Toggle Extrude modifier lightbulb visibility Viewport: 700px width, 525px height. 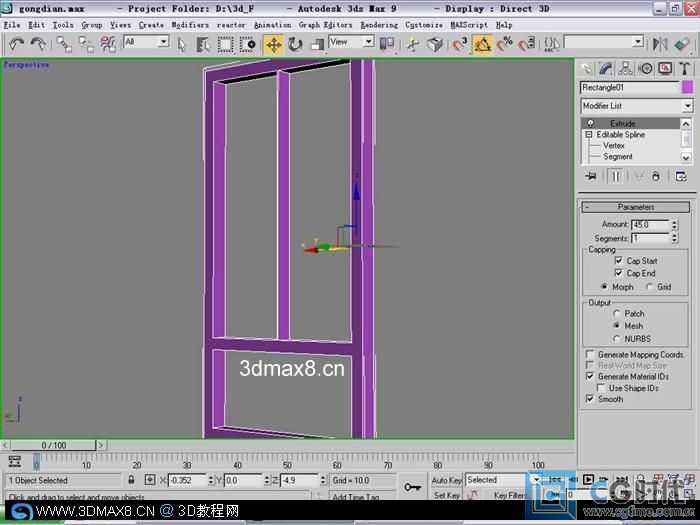[x=590, y=123]
